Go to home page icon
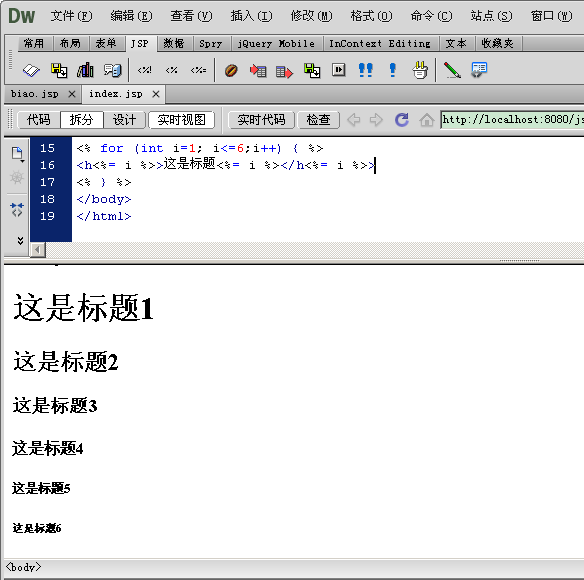Image resolution: width=584 pixels, height=580 pixels. coord(426,120)
